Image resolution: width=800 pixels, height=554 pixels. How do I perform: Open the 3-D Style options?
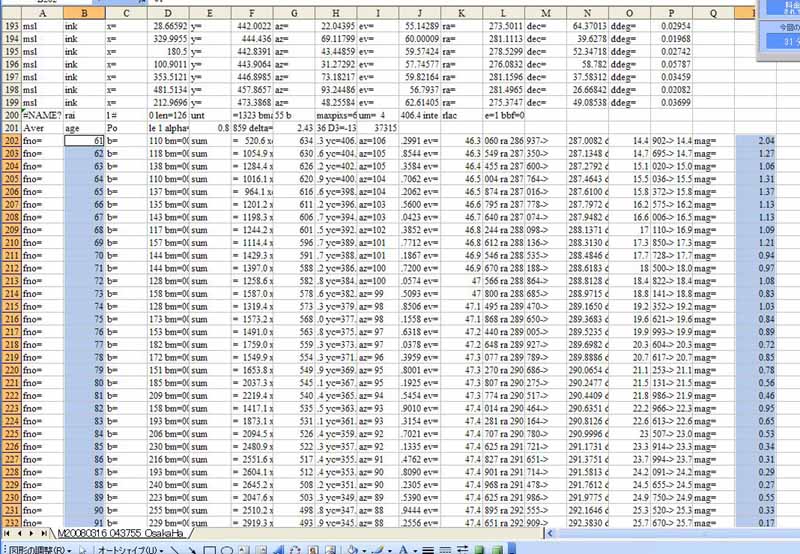[x=497, y=550]
